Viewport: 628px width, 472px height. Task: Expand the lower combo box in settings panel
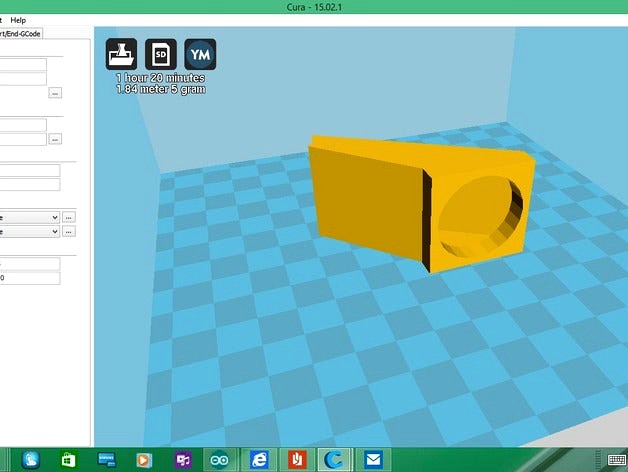(x=28, y=231)
